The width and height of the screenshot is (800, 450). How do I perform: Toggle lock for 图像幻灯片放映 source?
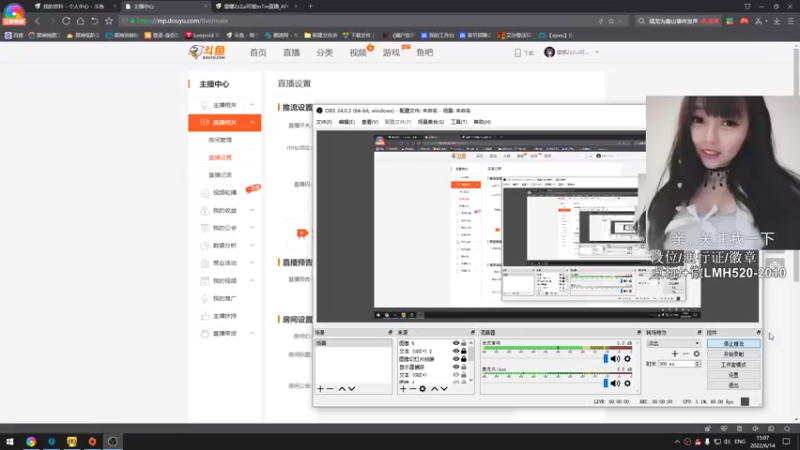pos(464,359)
